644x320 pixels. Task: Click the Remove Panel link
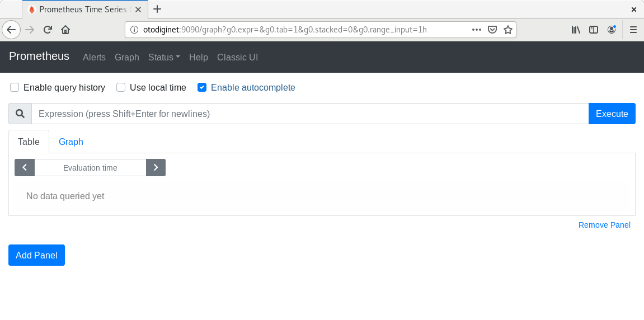pos(604,225)
